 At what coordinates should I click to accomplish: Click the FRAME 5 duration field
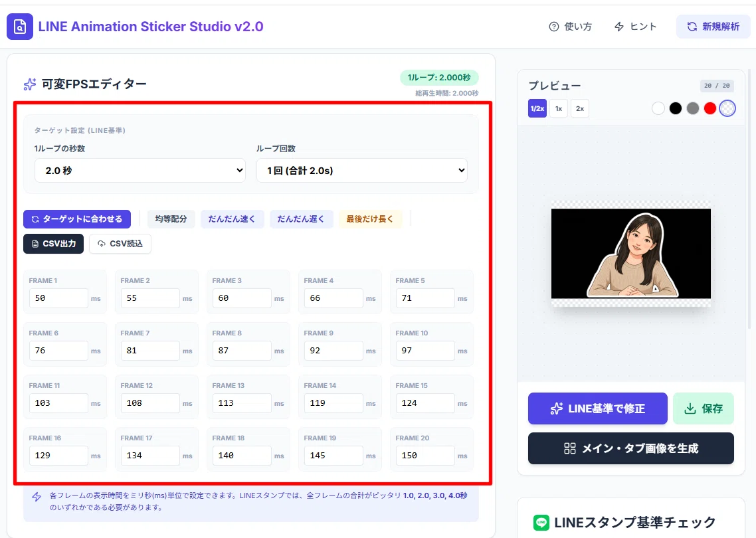[425, 298]
